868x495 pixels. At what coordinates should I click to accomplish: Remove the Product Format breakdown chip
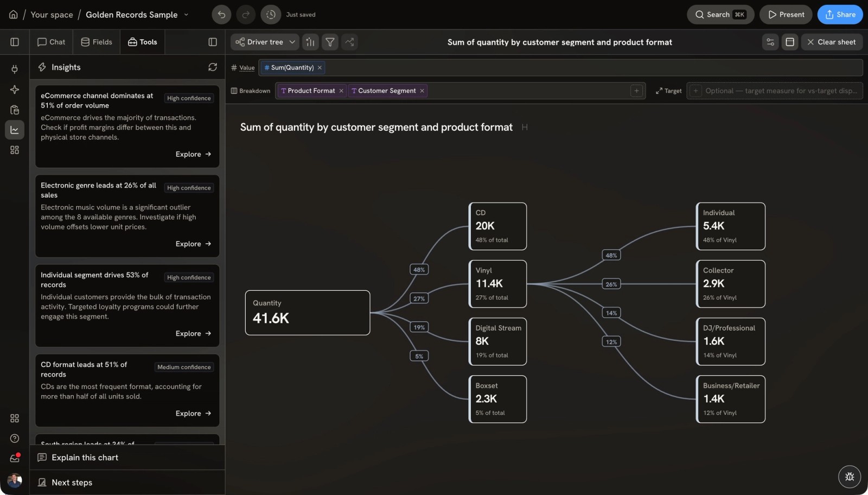tap(341, 91)
